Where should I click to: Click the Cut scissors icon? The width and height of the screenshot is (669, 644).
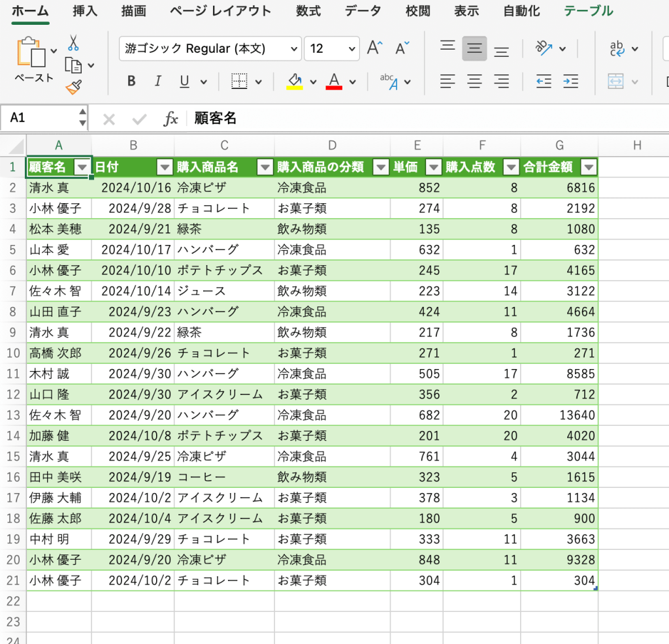[x=73, y=43]
